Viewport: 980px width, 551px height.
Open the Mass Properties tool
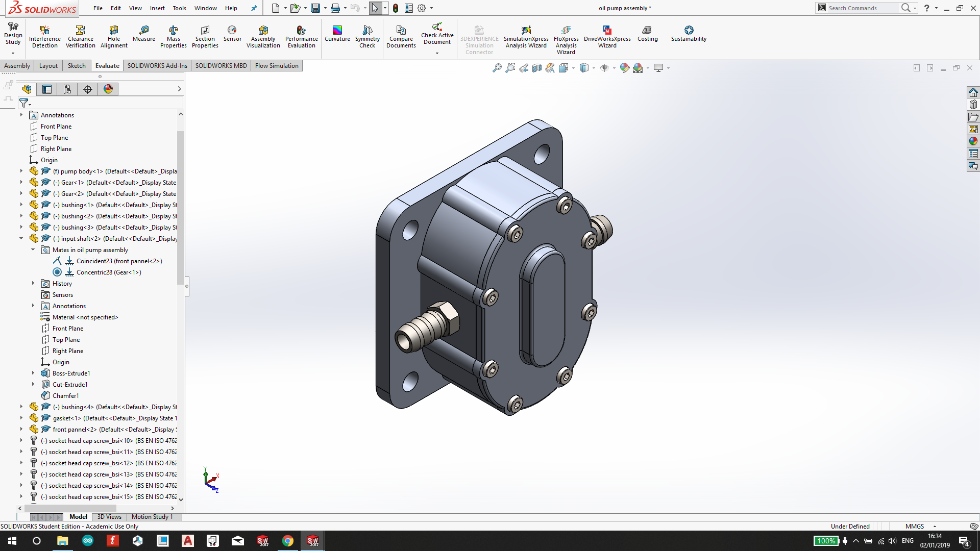pos(174,36)
